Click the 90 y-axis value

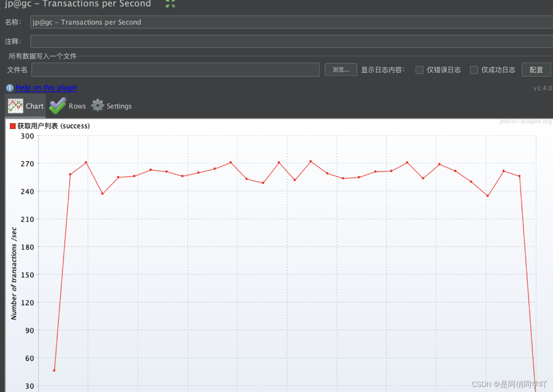[29, 330]
